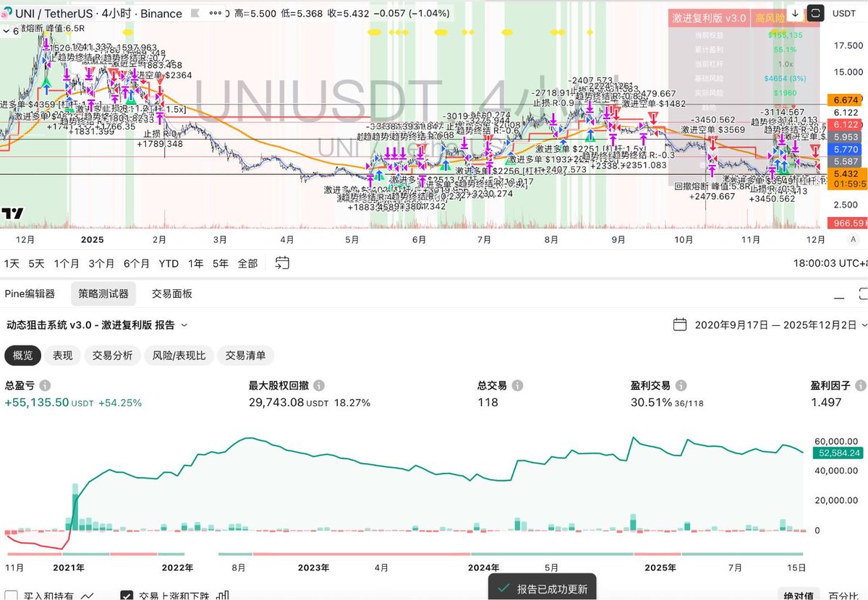Click the info icon beside 盈利交易
The width and height of the screenshot is (868, 600).
[682, 386]
